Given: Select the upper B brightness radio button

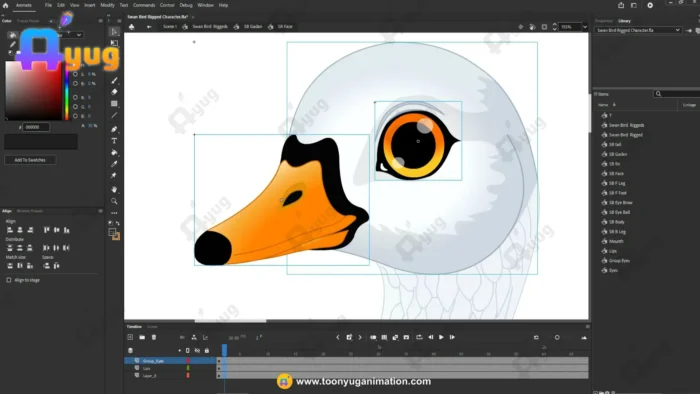Looking at the screenshot, I should pyautogui.click(x=75, y=83).
